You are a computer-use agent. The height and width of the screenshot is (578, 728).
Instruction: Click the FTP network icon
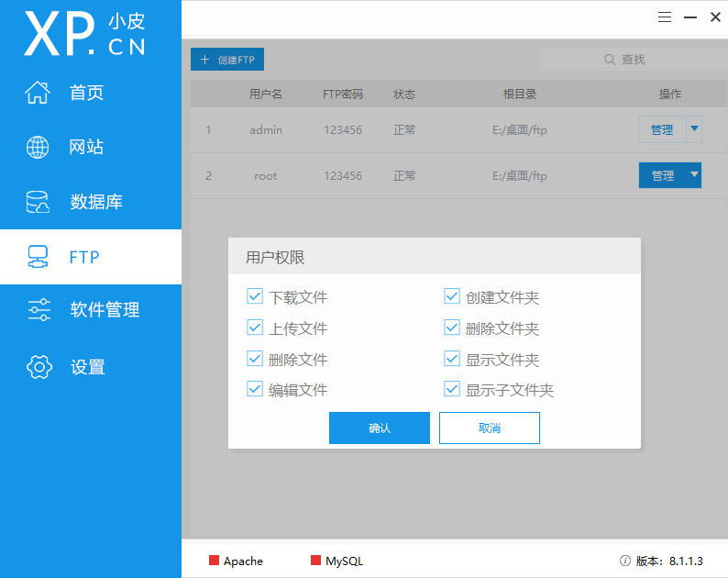click(38, 257)
